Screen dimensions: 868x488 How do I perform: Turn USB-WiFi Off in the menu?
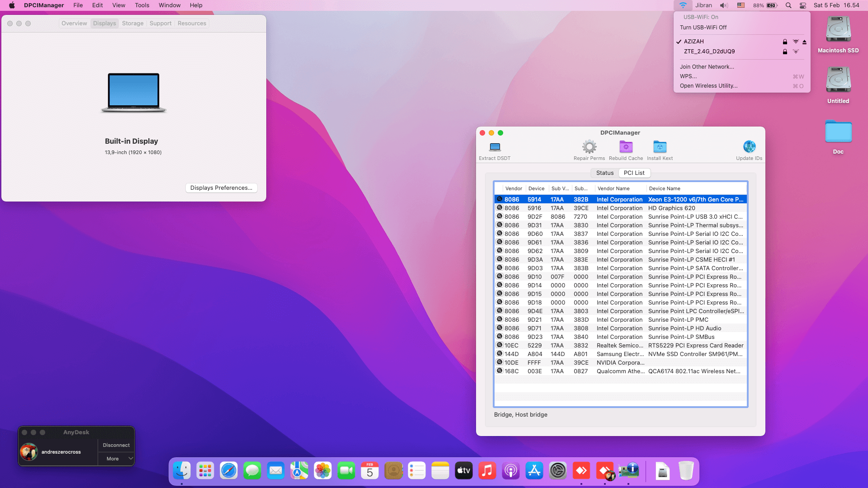click(703, 28)
